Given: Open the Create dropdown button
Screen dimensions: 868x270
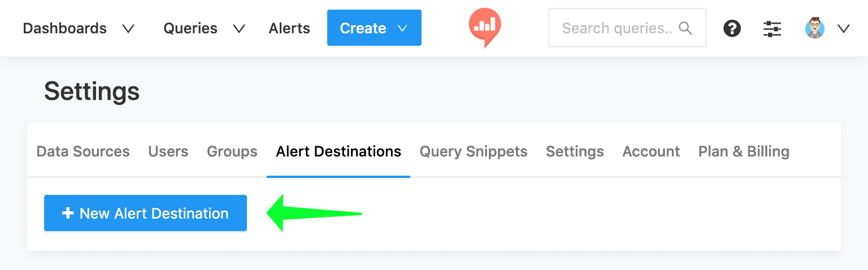Looking at the screenshot, I should tap(374, 28).
